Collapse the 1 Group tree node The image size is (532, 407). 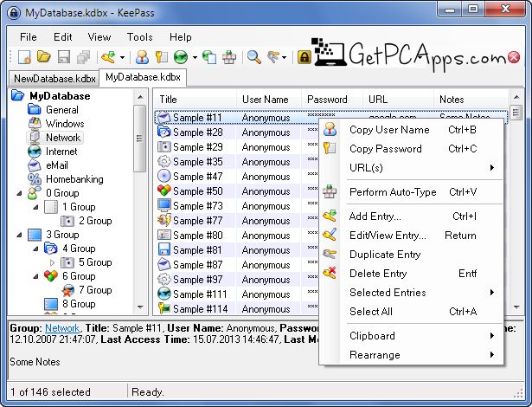[35, 207]
